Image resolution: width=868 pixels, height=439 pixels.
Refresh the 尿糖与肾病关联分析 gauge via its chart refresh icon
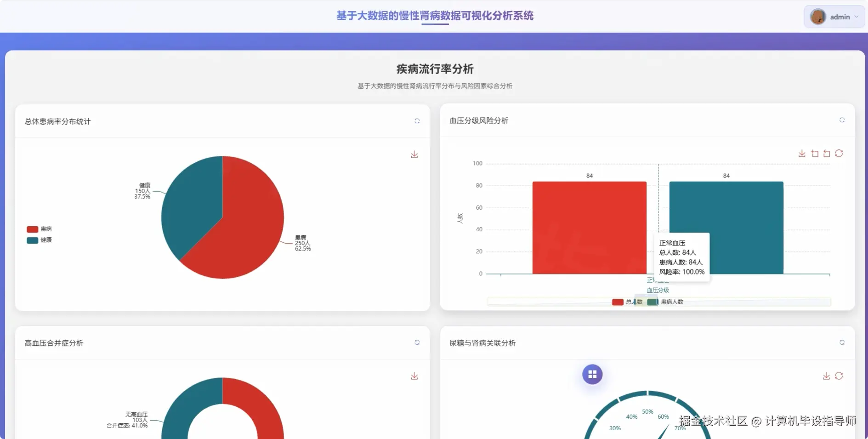[x=840, y=376]
